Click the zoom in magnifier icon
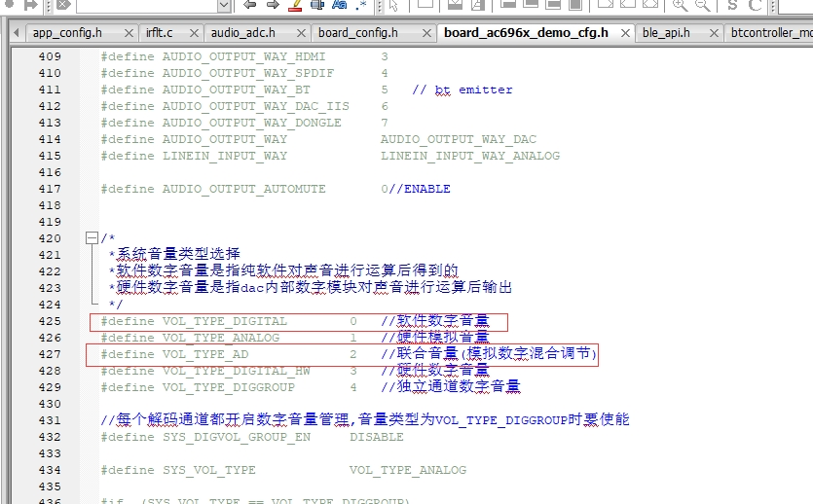 pyautogui.click(x=680, y=5)
